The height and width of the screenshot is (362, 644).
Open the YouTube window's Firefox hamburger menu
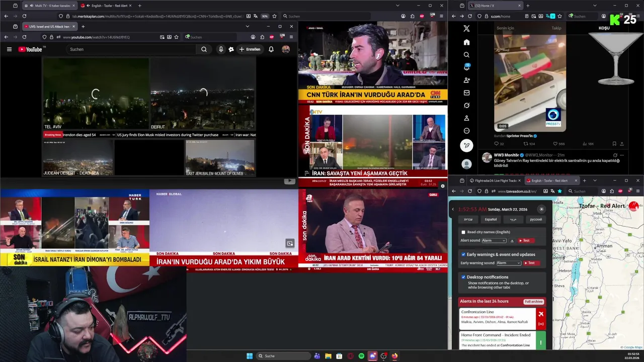(x=291, y=37)
